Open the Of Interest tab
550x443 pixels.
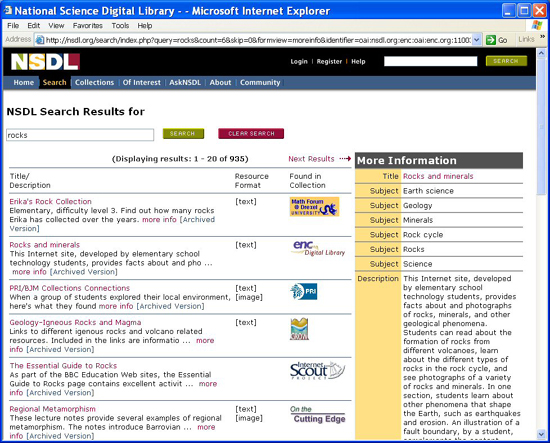click(x=141, y=82)
